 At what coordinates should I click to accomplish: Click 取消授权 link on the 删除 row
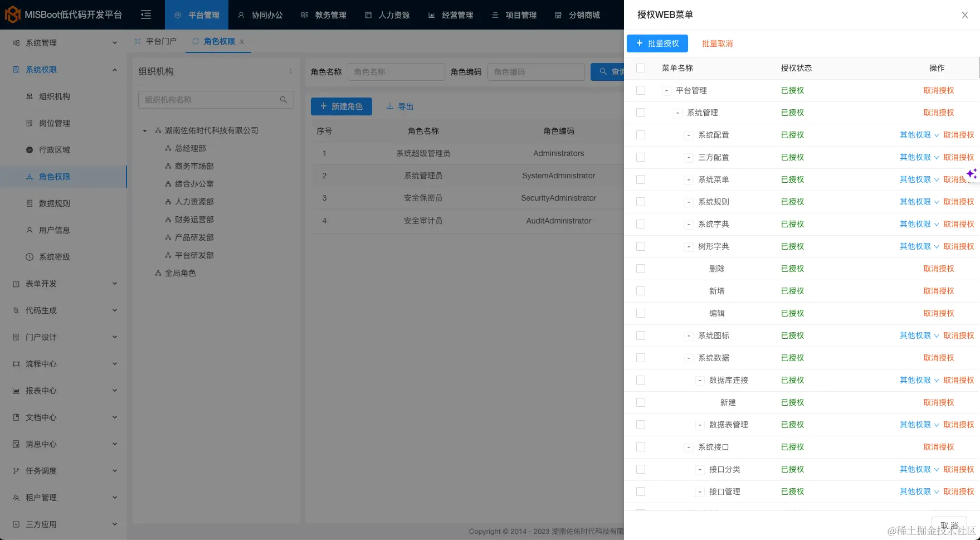coord(939,268)
